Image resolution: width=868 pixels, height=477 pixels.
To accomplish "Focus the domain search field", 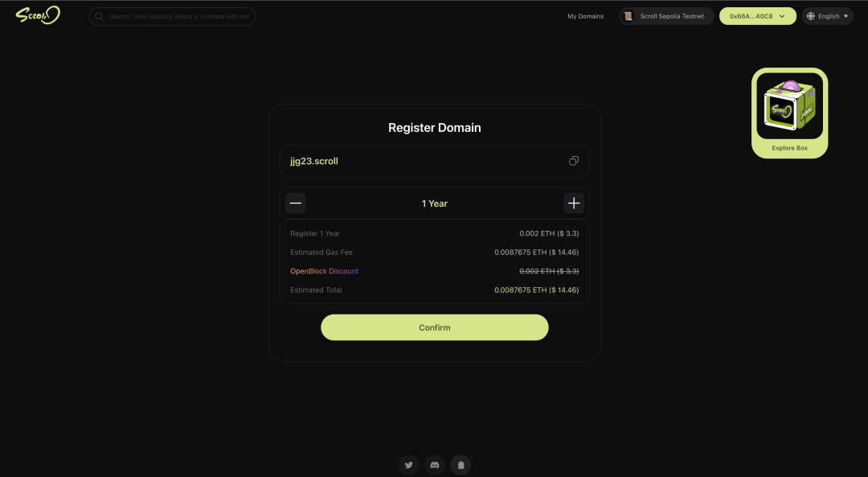I will [172, 17].
